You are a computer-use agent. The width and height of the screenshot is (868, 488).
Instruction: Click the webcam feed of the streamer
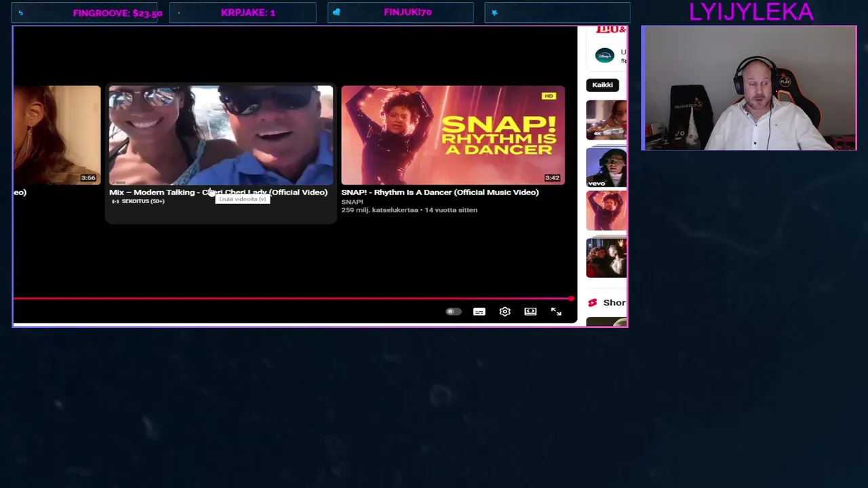(x=749, y=88)
